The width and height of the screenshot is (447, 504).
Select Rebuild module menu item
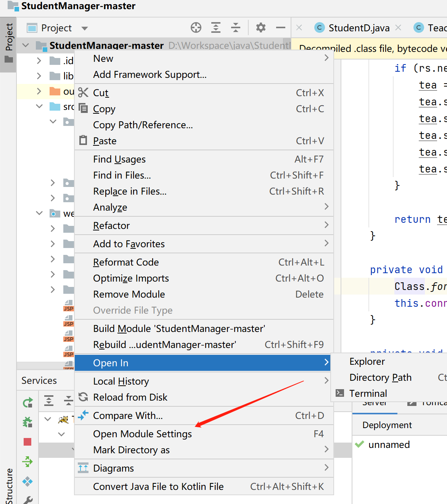204,345
